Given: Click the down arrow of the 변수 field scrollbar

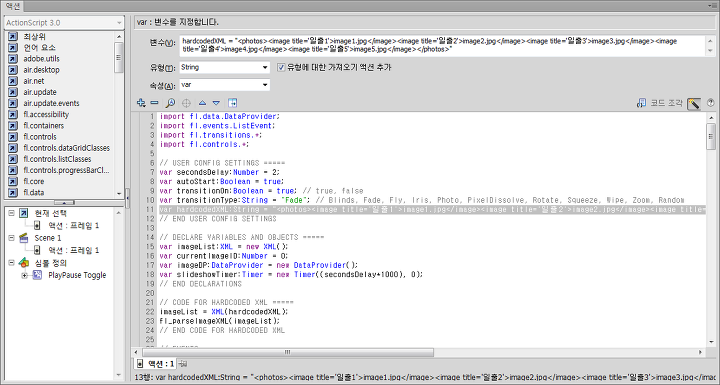Looking at the screenshot, I should tap(711, 51).
